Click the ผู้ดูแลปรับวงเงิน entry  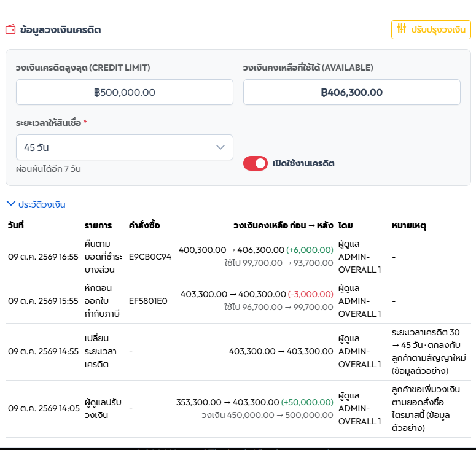103,408
